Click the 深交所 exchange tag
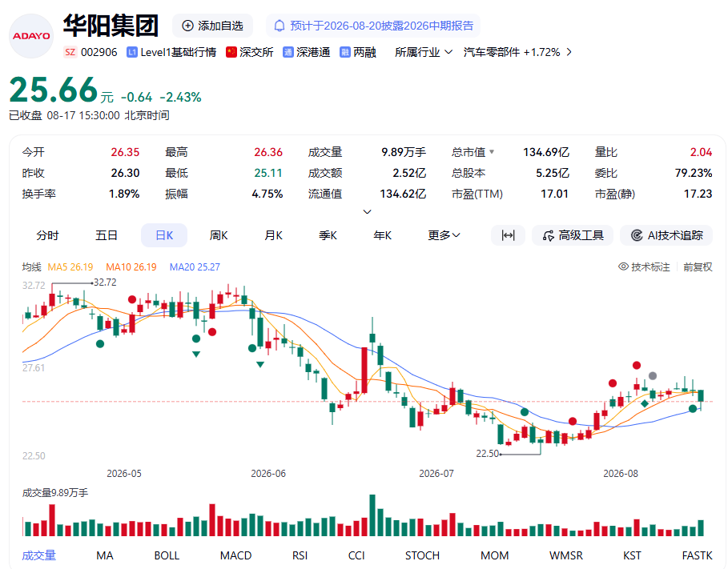The image size is (728, 569). click(256, 52)
